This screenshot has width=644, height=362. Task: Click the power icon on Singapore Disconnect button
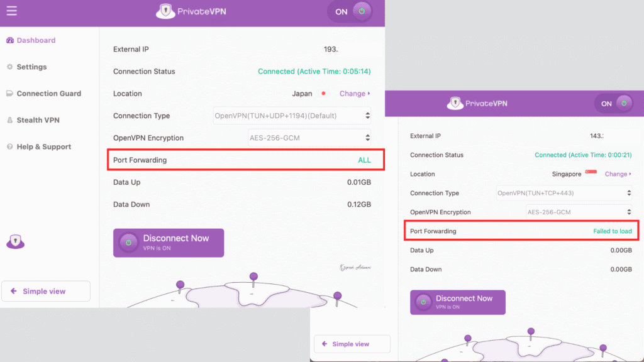(x=423, y=302)
